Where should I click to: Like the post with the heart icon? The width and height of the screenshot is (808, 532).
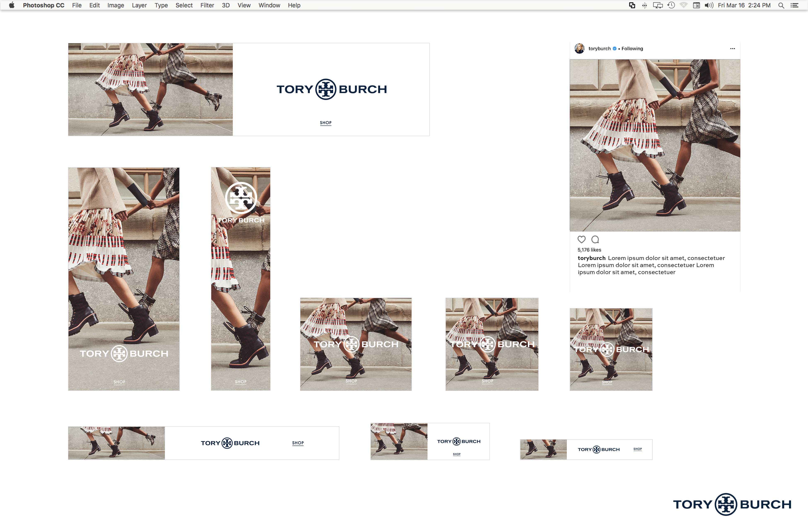tap(582, 239)
